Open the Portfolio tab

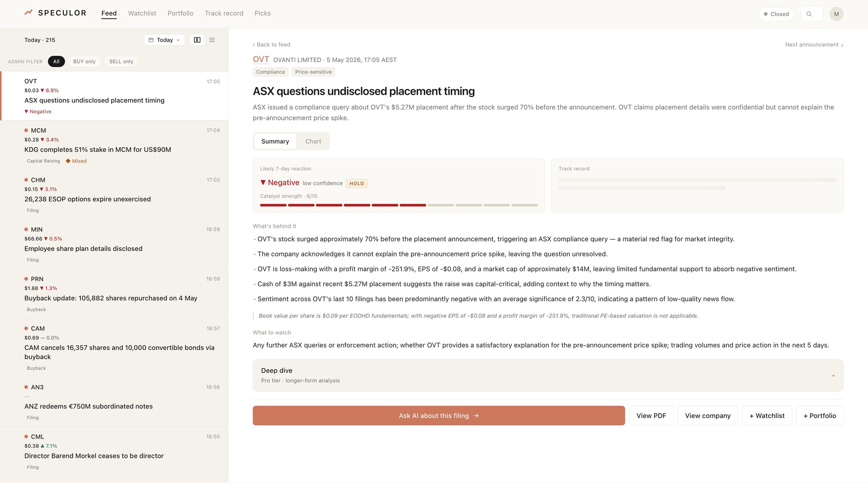(x=180, y=13)
